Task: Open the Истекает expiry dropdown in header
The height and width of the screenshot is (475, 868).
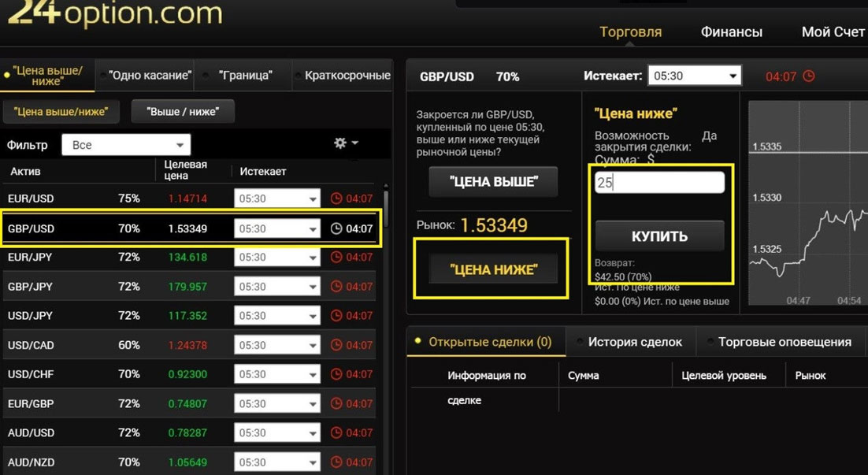Action: coord(694,76)
